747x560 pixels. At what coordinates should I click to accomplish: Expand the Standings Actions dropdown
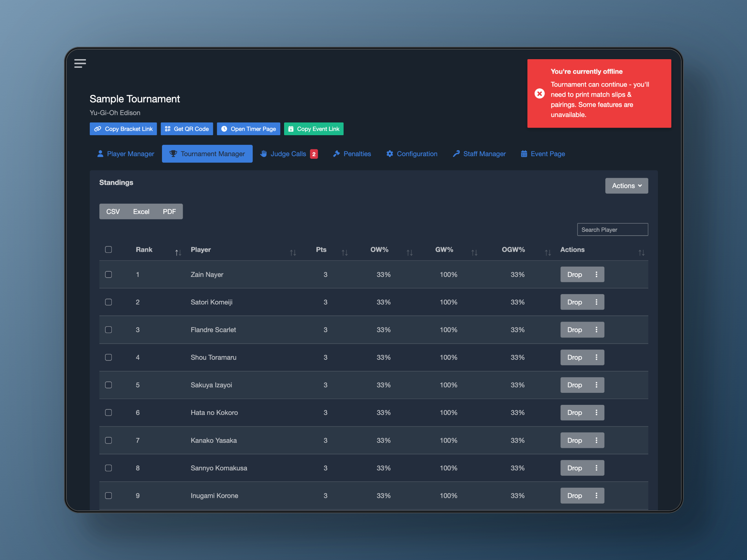coord(626,186)
